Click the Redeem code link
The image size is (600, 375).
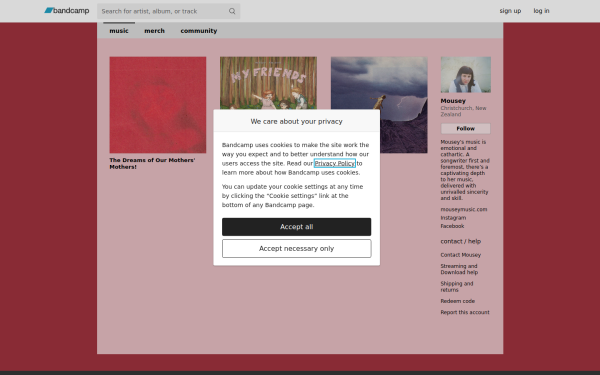tap(458, 301)
